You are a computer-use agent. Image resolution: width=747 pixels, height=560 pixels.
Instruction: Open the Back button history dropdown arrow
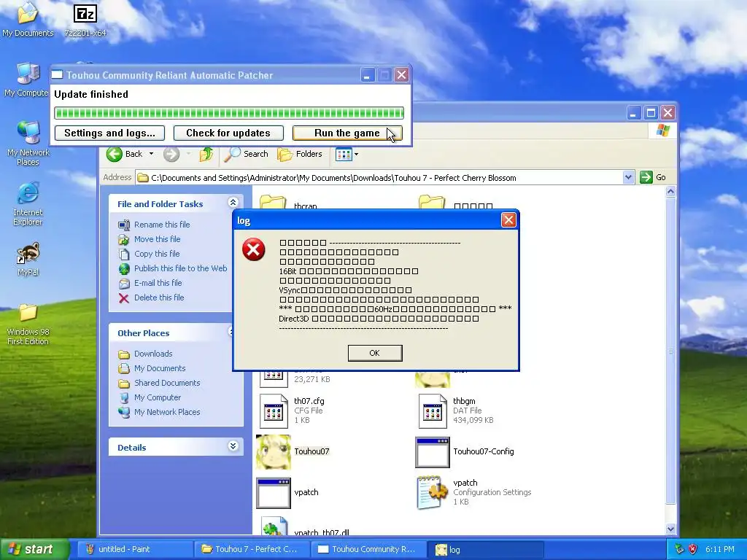pyautogui.click(x=152, y=154)
